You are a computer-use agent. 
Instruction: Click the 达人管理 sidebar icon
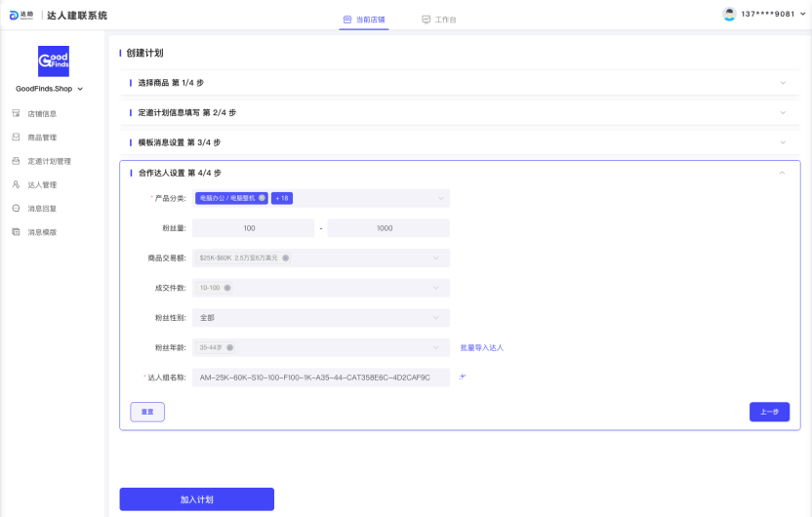pyautogui.click(x=16, y=184)
